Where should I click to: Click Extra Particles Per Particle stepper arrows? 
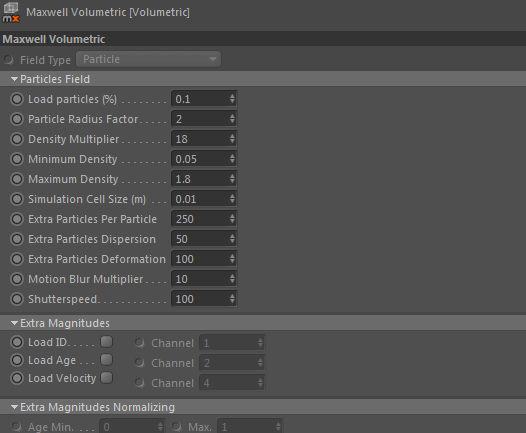point(232,219)
